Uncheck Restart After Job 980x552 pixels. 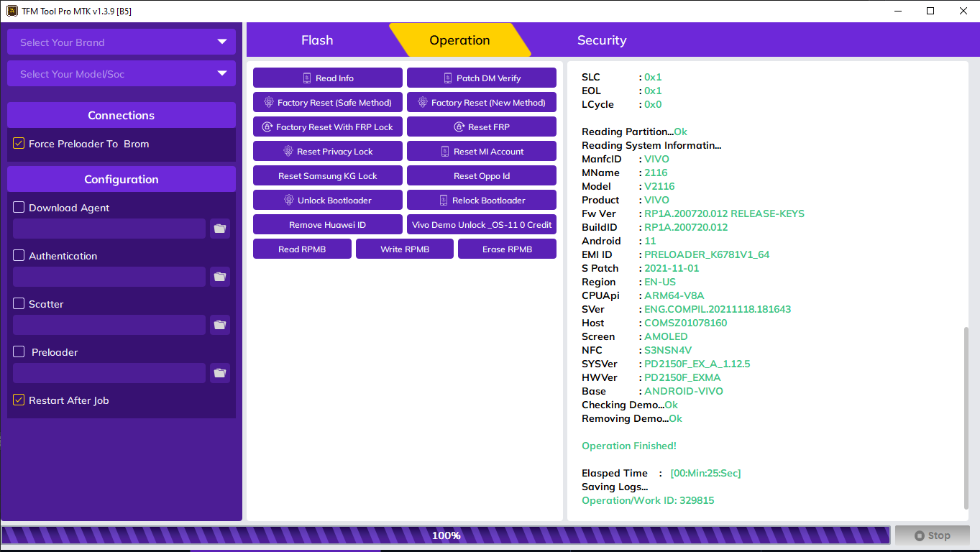pyautogui.click(x=19, y=400)
